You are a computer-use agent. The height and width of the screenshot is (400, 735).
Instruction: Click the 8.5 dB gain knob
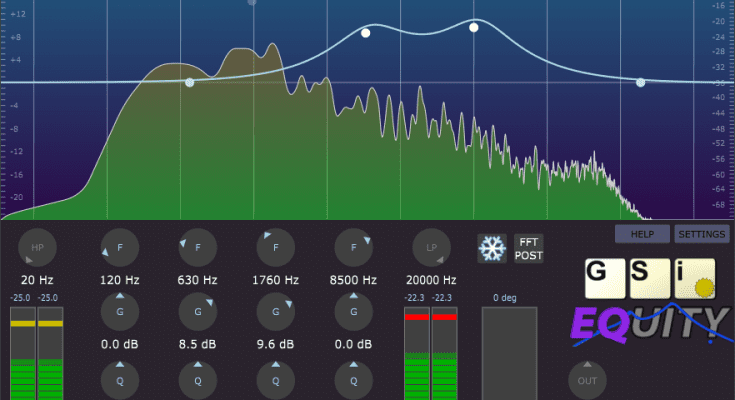(x=198, y=313)
